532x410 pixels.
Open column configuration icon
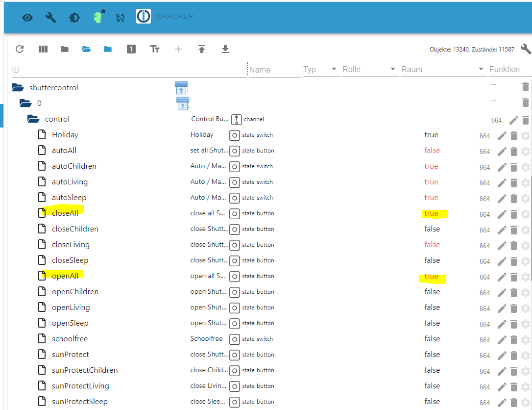click(43, 49)
